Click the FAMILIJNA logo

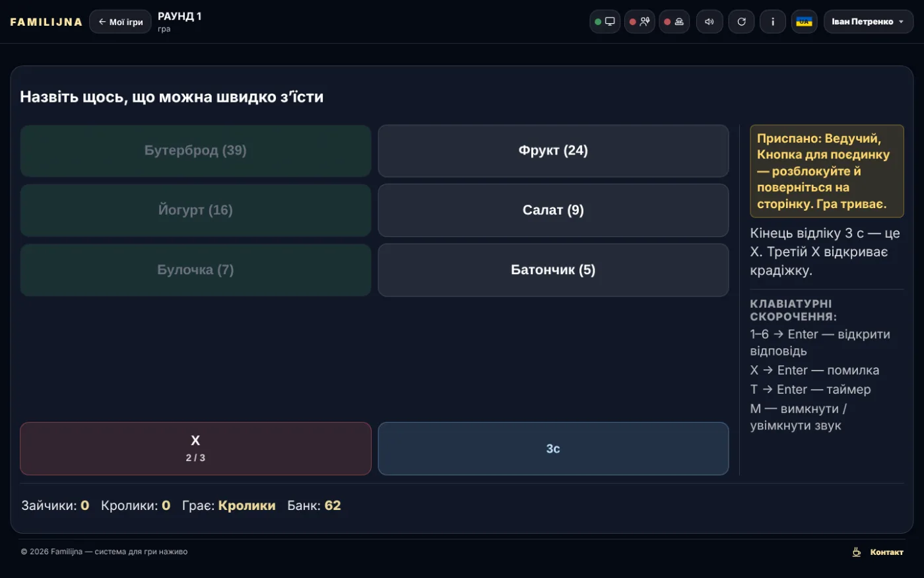coord(46,22)
